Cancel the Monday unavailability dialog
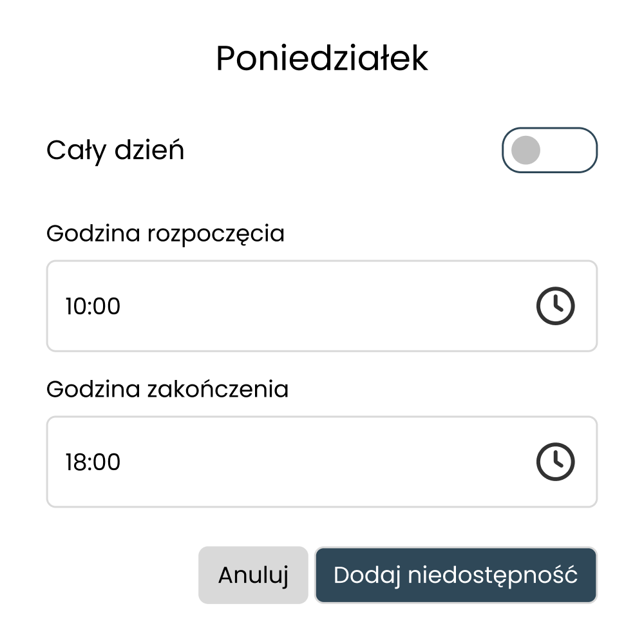Screen dimensions: 644x644 tap(253, 575)
